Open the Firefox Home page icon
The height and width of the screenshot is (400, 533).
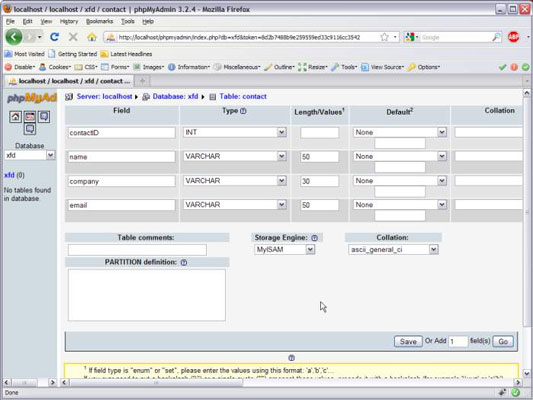[91, 37]
